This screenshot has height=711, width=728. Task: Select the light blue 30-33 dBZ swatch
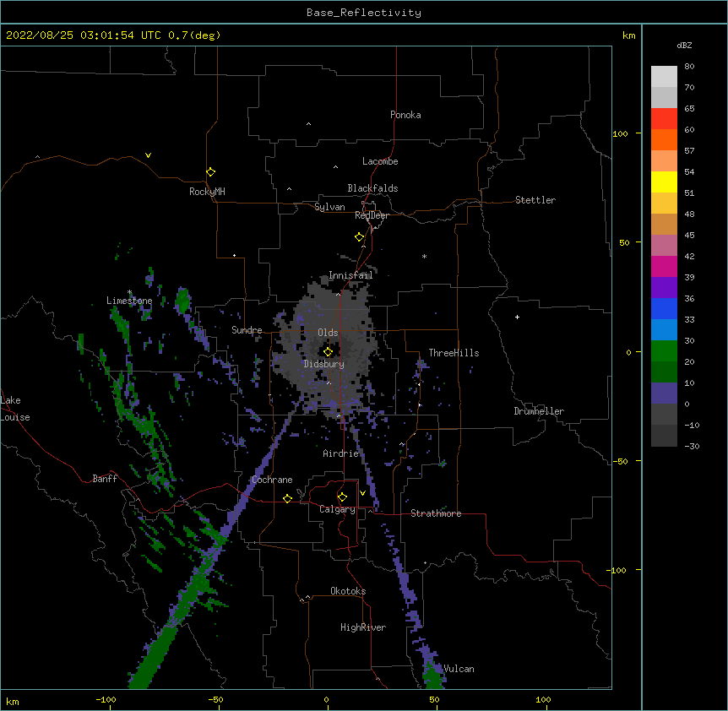664,329
